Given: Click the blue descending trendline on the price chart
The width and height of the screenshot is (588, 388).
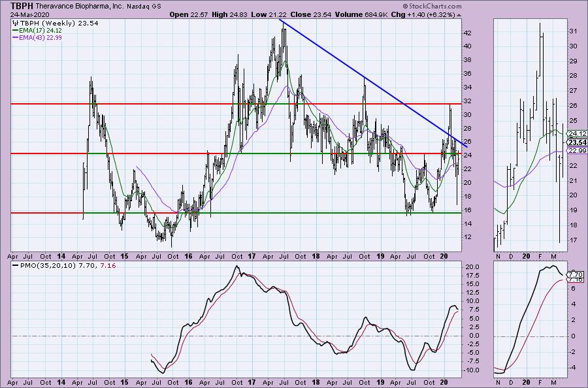Looking at the screenshot, I should pyautogui.click(x=374, y=83).
